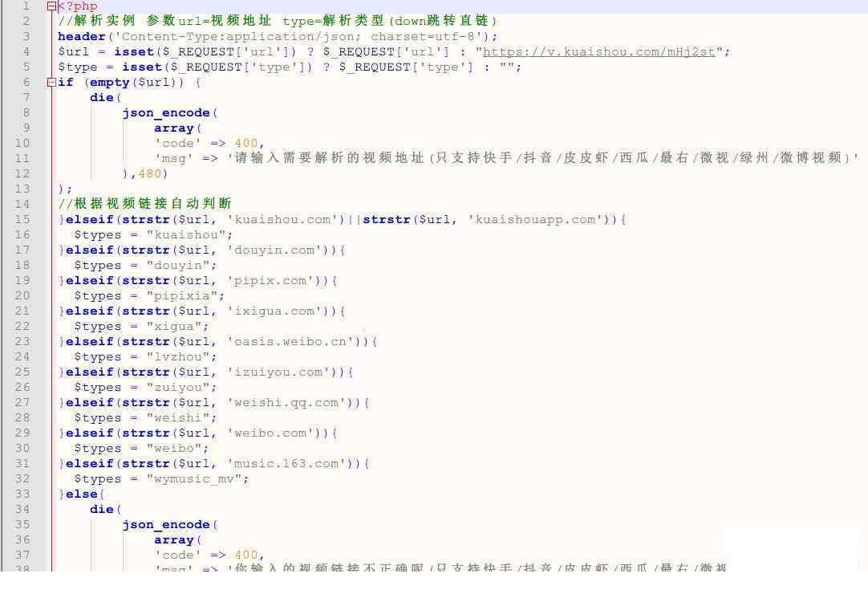Collapse the if block fold marker on line 6
The width and height of the screenshot is (868, 590).
pos(51,83)
